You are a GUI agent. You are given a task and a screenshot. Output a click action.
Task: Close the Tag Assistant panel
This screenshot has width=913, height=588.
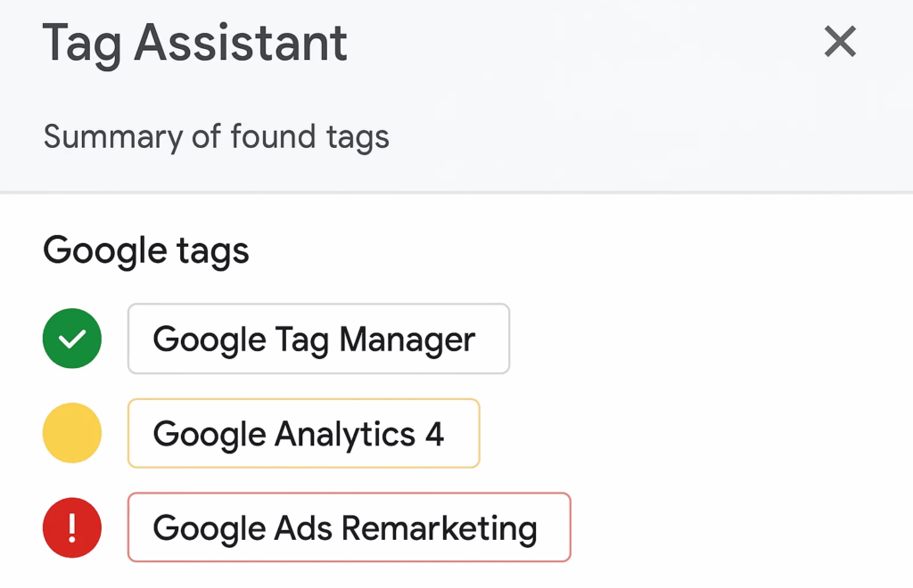click(x=840, y=41)
